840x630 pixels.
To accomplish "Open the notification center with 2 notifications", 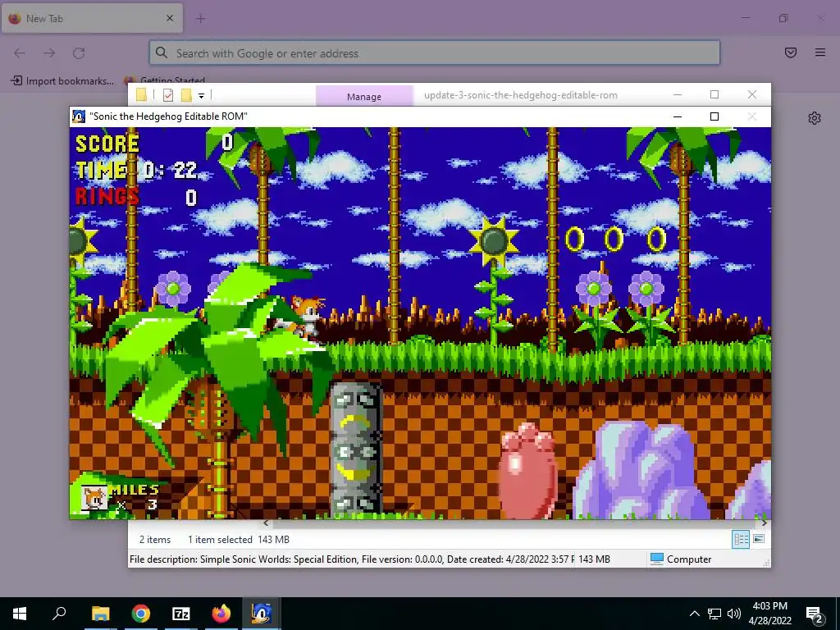I will tap(815, 614).
